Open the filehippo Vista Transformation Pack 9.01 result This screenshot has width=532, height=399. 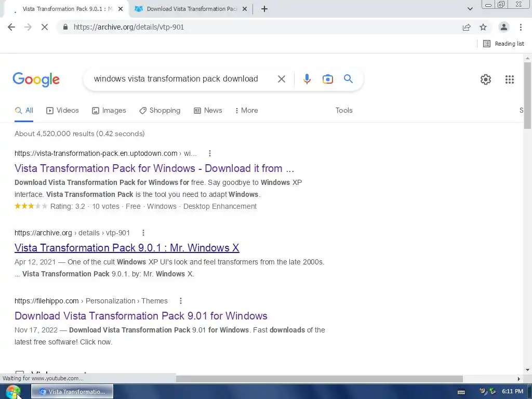click(141, 316)
